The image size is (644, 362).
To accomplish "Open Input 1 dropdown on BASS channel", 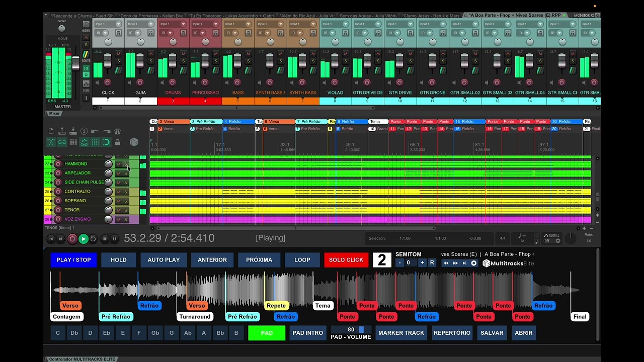I will [238, 24].
